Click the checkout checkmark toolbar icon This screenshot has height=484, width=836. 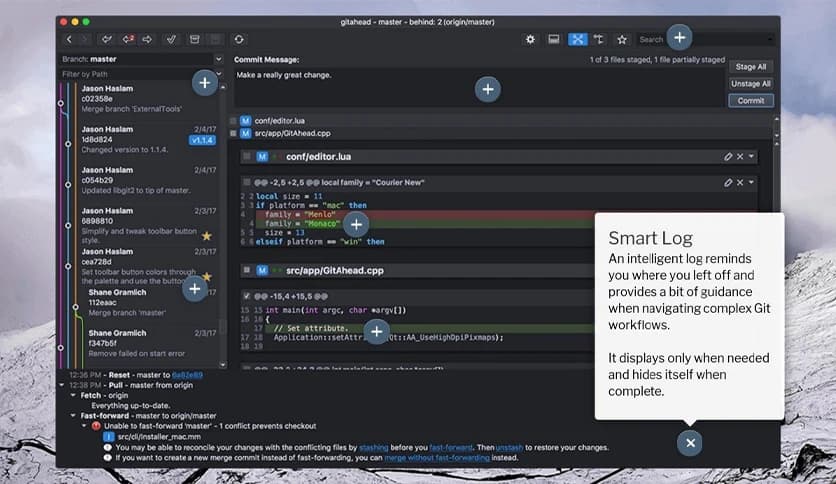(171, 39)
